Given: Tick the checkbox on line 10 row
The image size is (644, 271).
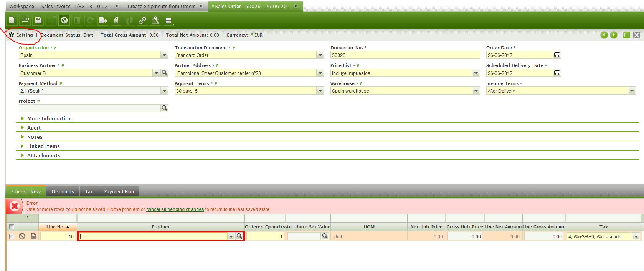Looking at the screenshot, I should pos(12,236).
